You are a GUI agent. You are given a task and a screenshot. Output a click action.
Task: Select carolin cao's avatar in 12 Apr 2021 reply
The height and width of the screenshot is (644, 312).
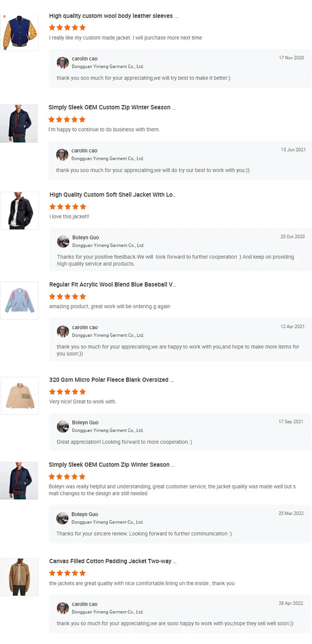coord(63,332)
